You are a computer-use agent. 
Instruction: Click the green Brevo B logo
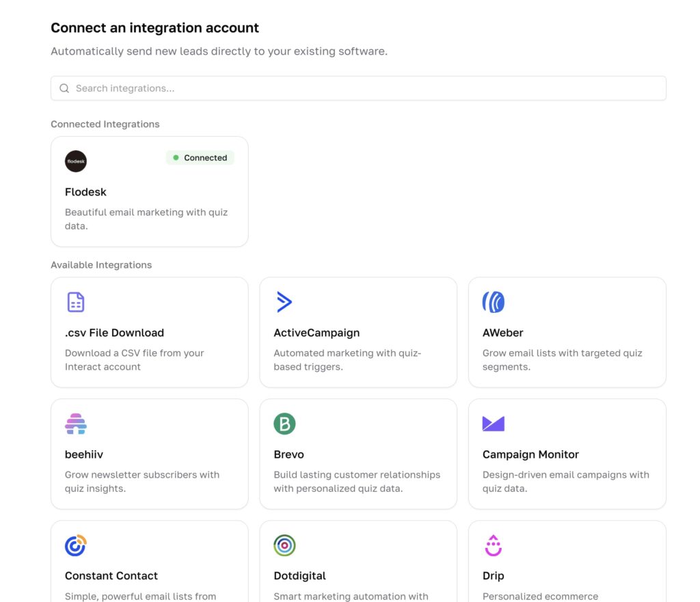tap(284, 424)
